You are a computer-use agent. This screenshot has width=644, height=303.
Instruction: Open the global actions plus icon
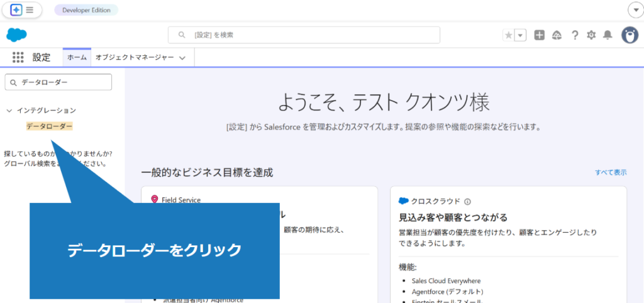tap(539, 35)
